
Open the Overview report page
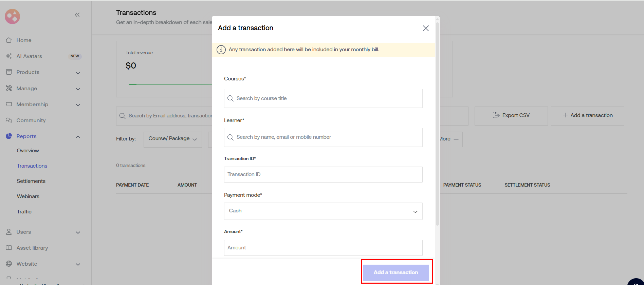[28, 150]
